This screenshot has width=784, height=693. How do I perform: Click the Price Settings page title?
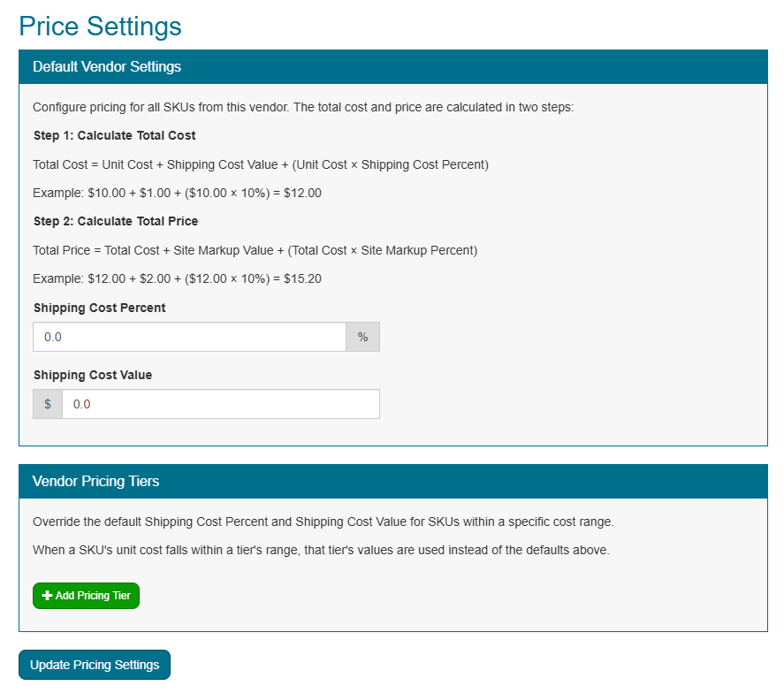coord(100,27)
